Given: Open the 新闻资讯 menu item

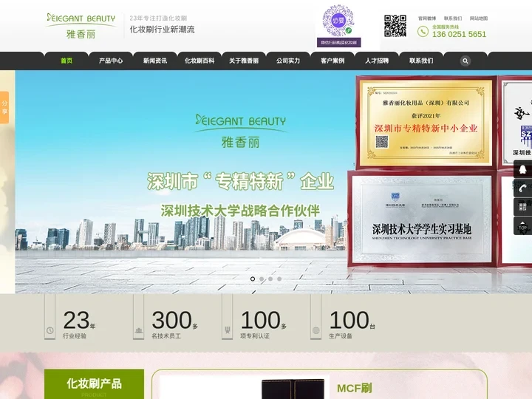Looking at the screenshot, I should pyautogui.click(x=155, y=61).
